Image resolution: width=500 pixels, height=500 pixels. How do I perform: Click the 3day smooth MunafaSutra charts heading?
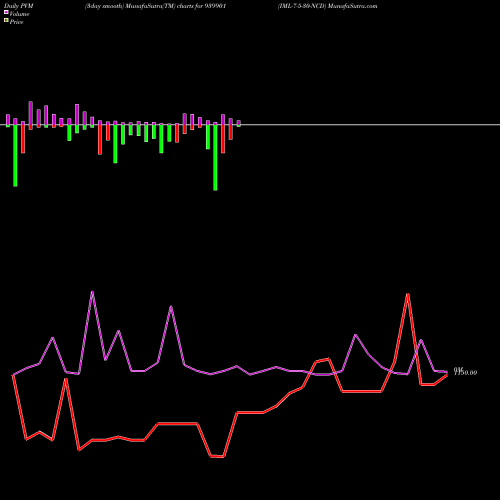(156, 6)
